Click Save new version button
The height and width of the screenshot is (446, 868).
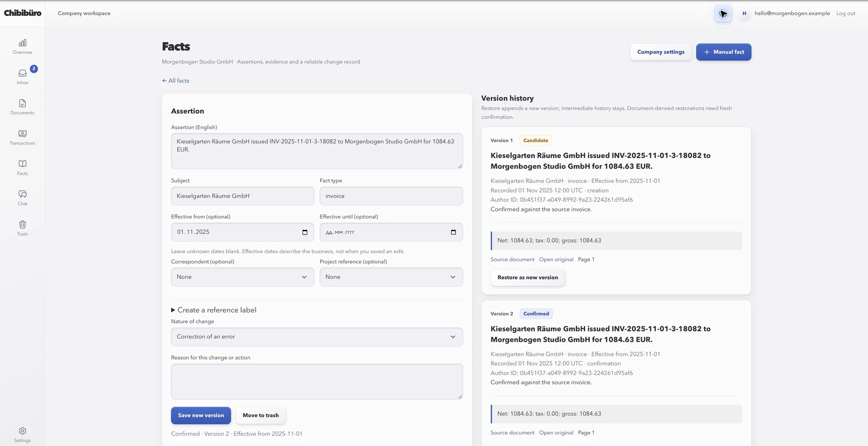point(201,416)
